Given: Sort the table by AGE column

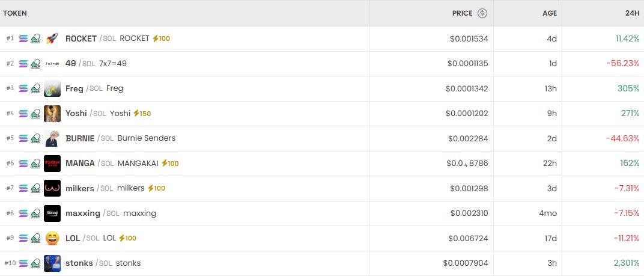Looking at the screenshot, I should point(549,13).
